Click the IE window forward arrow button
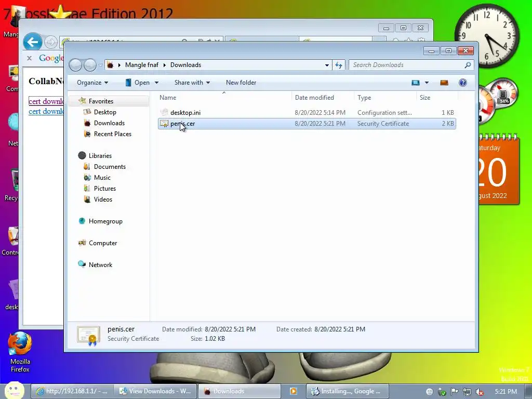The height and width of the screenshot is (399, 532). click(51, 43)
